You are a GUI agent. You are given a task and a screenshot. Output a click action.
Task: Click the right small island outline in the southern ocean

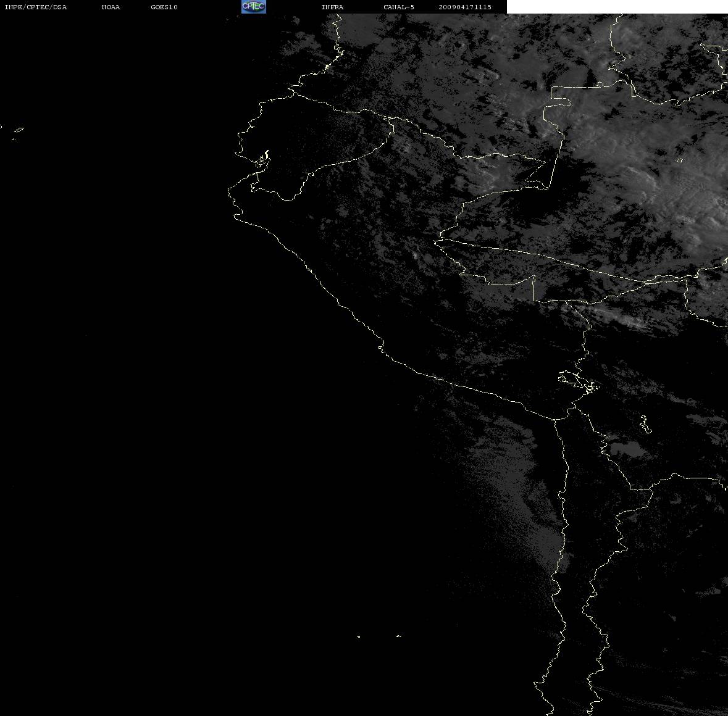tap(399, 636)
